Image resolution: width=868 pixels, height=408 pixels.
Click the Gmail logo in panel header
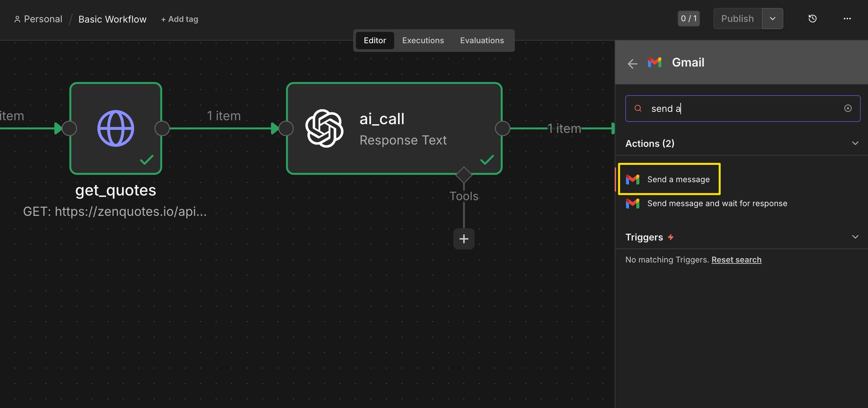tap(654, 62)
